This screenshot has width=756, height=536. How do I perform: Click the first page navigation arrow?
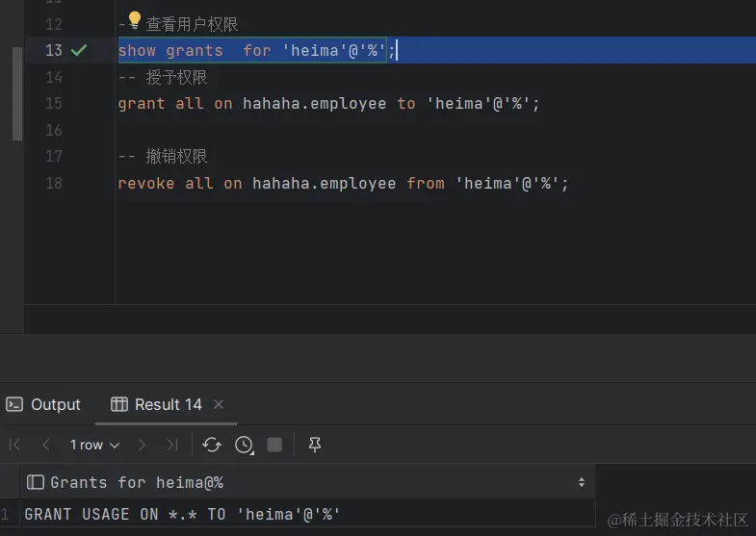tap(14, 445)
